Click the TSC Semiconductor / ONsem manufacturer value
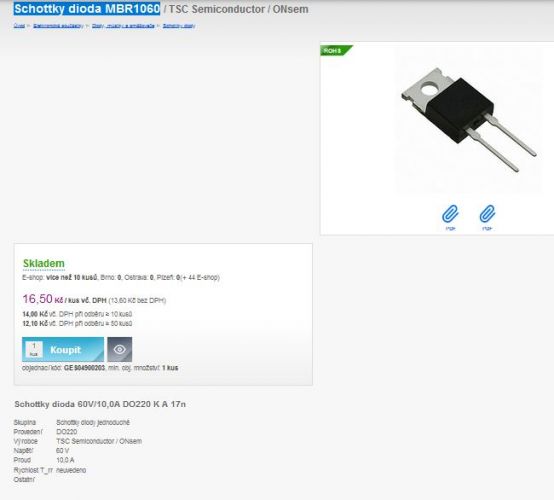 click(x=99, y=441)
